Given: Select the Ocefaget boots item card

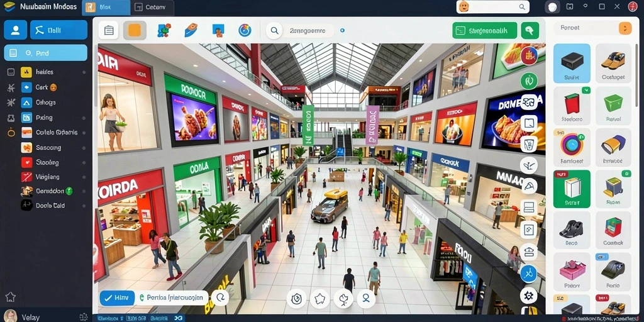Looking at the screenshot, I should (613, 64).
